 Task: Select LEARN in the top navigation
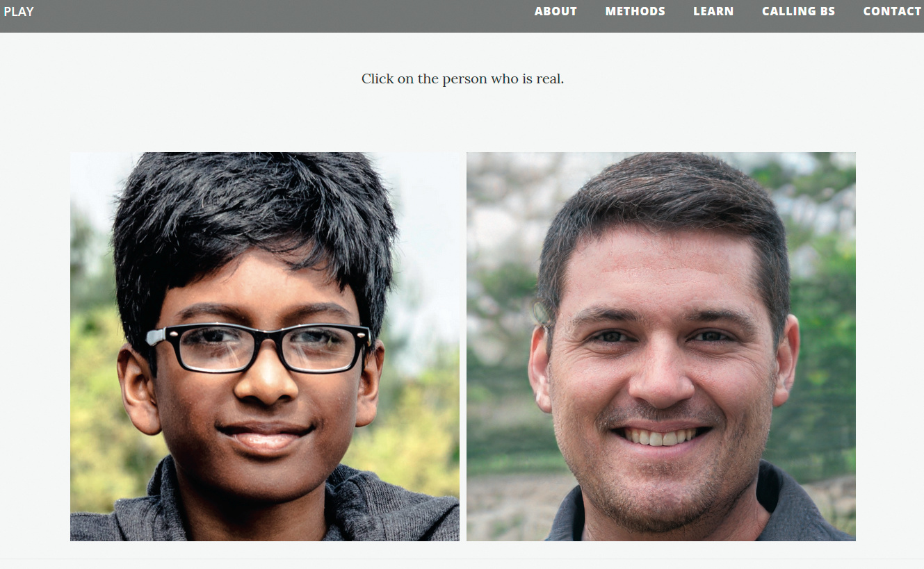713,11
